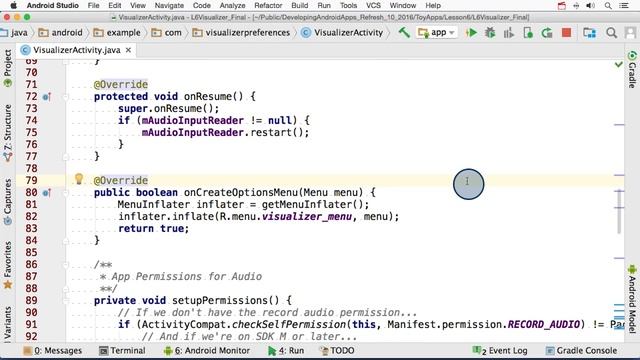
Task: Click 'RECORD_AUDIO' in line 91
Action: (543, 324)
